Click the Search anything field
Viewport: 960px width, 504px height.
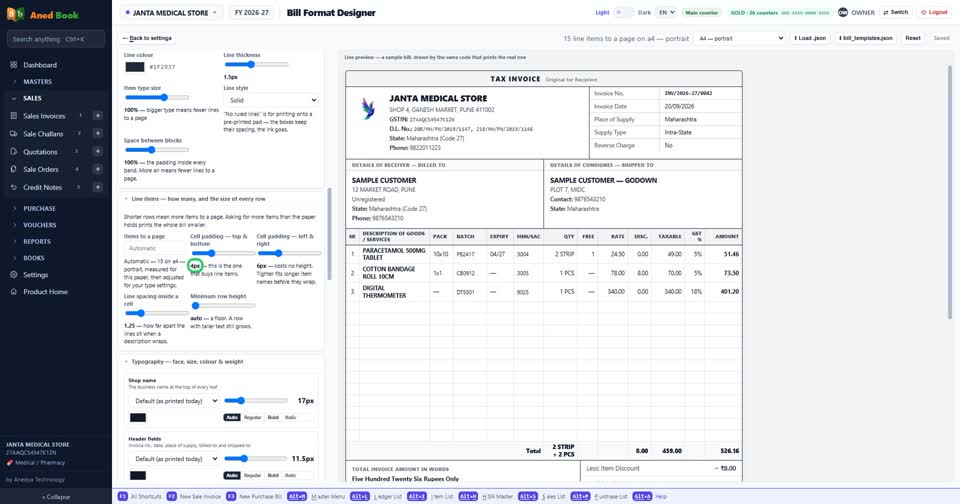(x=56, y=39)
